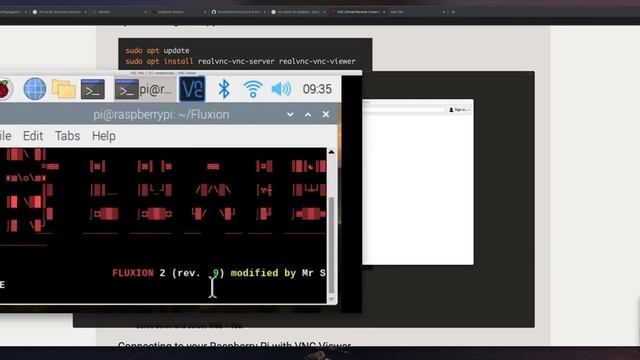Open the Bluetooth tray menu

[224, 89]
